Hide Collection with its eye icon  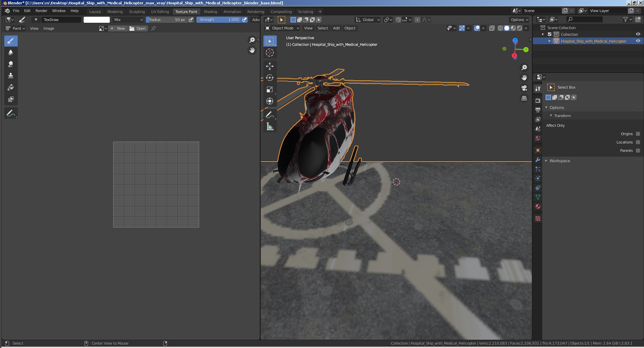pyautogui.click(x=638, y=34)
